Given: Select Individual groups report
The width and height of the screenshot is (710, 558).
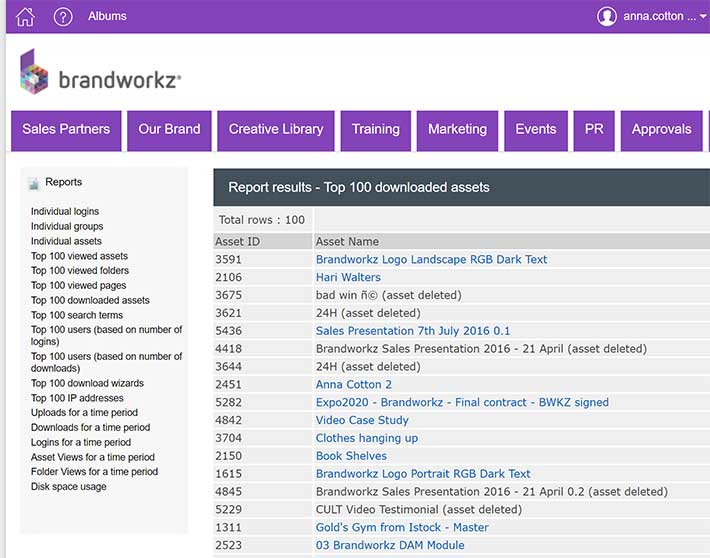Looking at the screenshot, I should (x=67, y=226).
